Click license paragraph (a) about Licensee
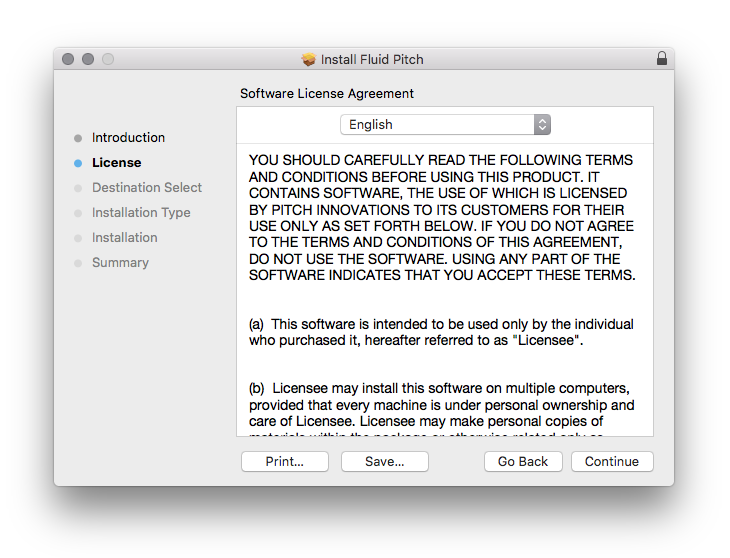 click(x=441, y=332)
